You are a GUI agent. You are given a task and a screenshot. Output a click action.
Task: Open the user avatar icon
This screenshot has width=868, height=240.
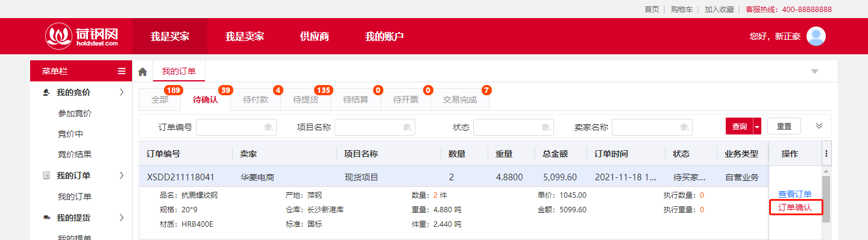(816, 36)
